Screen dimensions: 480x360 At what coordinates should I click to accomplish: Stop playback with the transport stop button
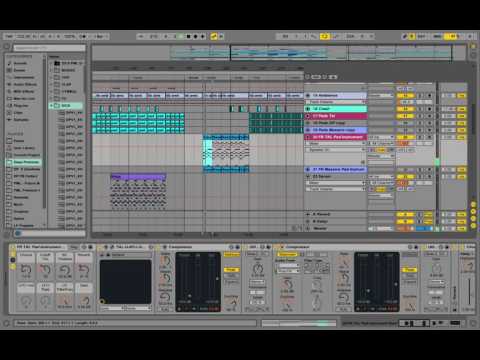[x=188, y=36]
